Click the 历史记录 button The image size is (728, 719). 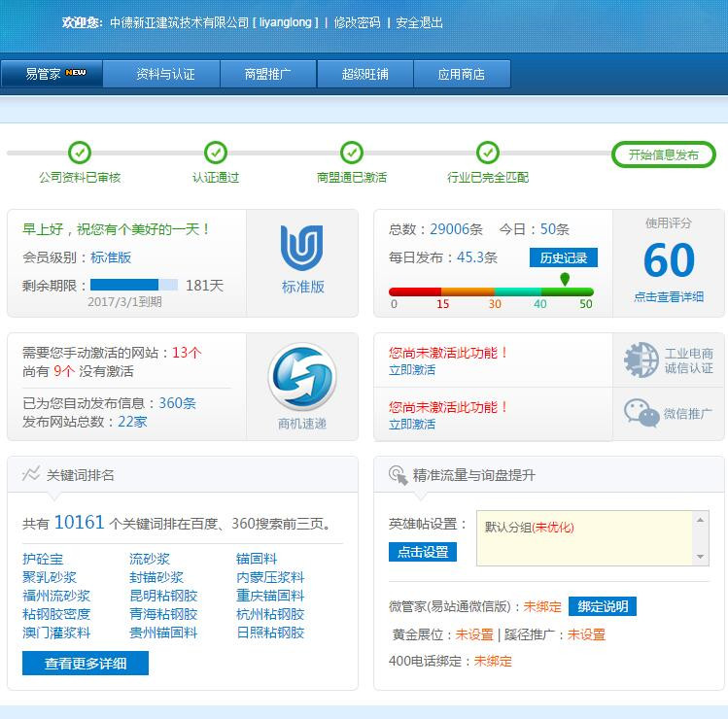click(563, 257)
